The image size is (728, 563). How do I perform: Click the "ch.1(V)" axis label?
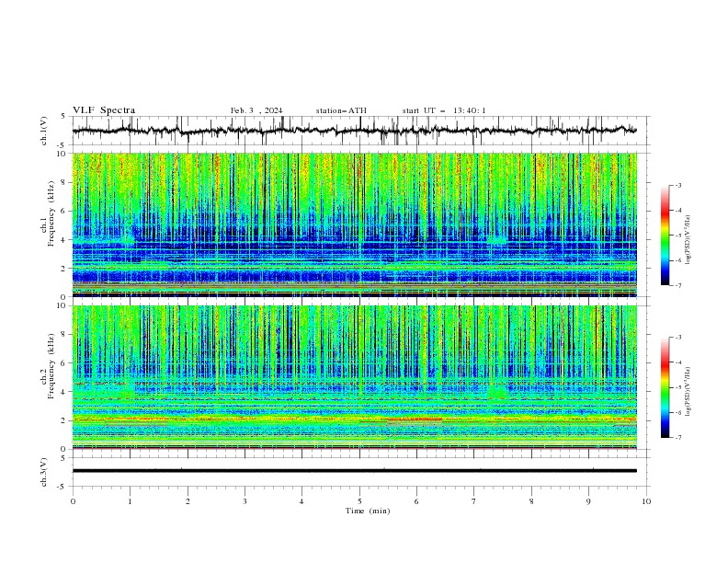click(44, 131)
